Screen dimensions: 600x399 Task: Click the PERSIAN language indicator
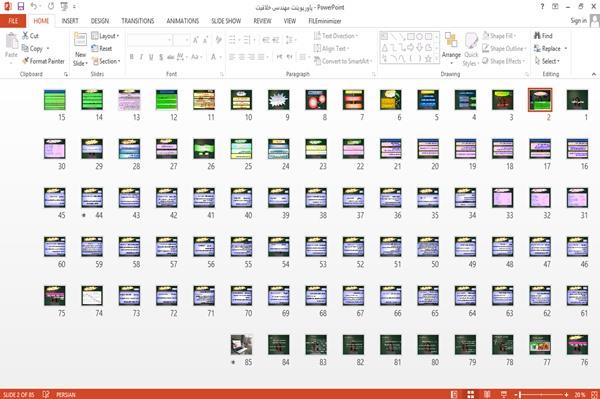(65, 394)
